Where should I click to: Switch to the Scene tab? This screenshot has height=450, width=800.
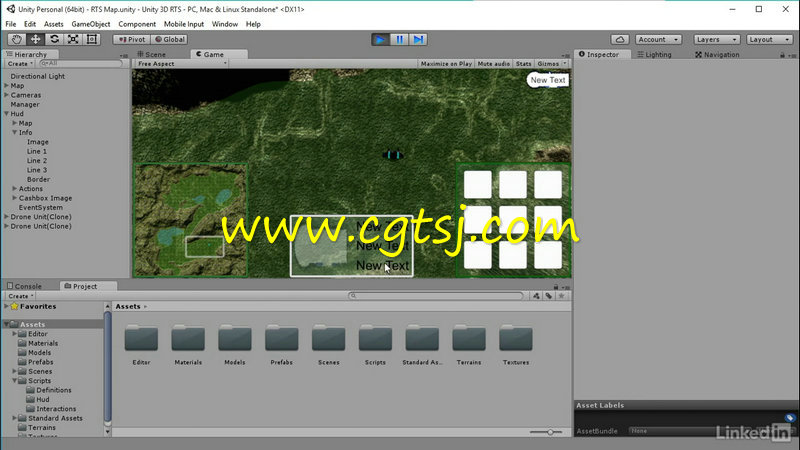[x=152, y=54]
